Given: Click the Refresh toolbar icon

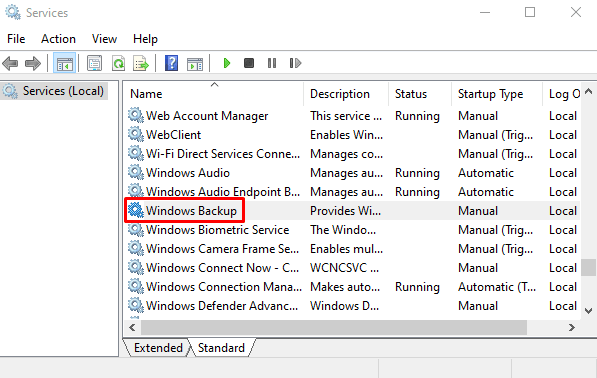Looking at the screenshot, I should 118,63.
